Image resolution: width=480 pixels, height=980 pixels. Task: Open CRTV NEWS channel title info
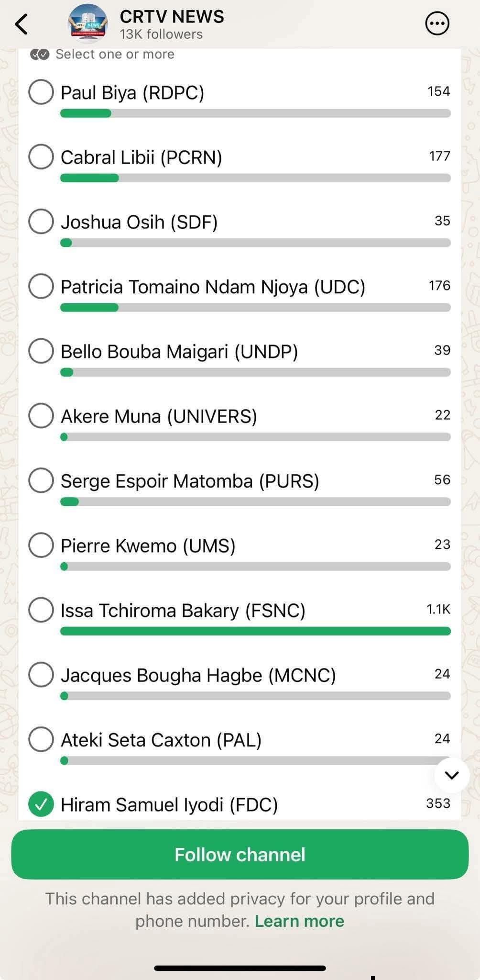click(172, 17)
